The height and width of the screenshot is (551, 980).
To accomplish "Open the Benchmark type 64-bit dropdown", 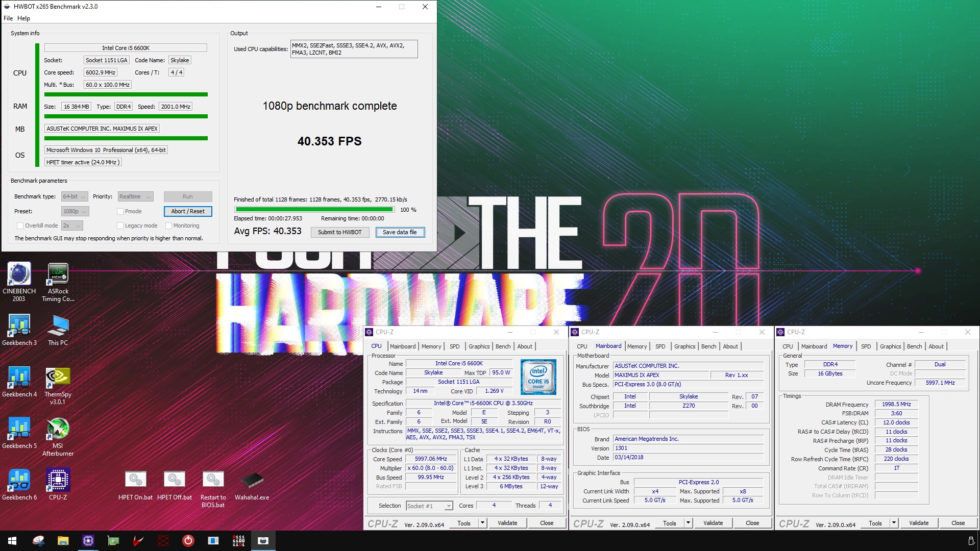I will 75,196.
